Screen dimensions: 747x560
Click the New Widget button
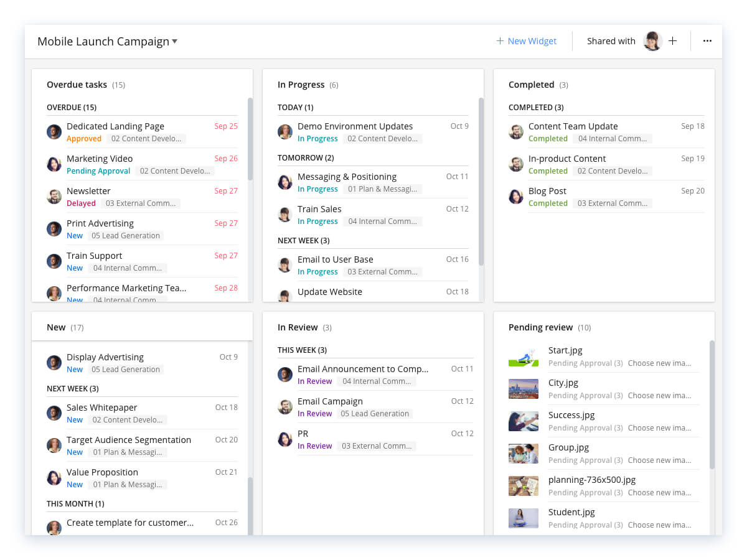(526, 41)
